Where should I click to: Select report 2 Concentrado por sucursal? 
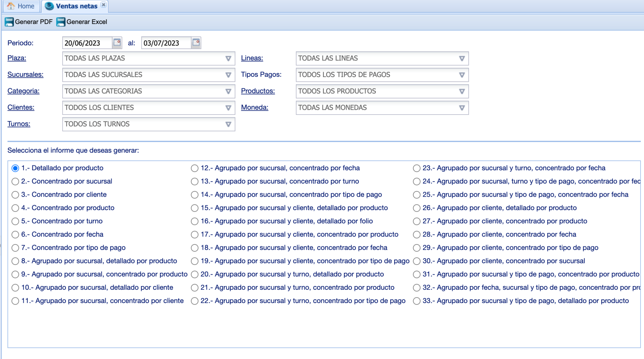(15, 182)
